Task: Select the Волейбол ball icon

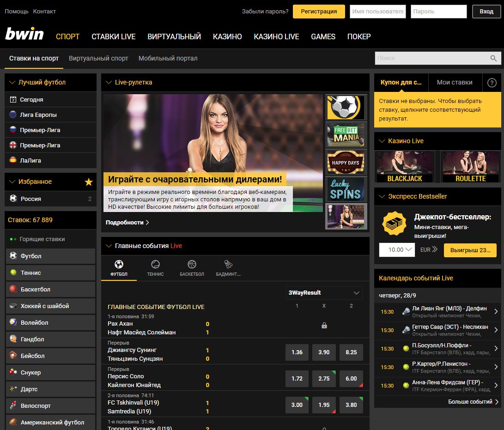Action: pos(13,322)
